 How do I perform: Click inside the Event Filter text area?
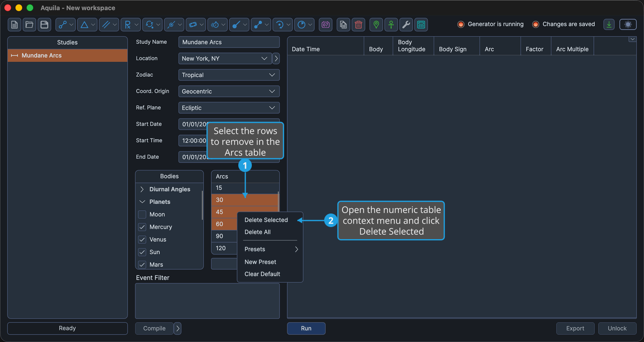coord(207,301)
